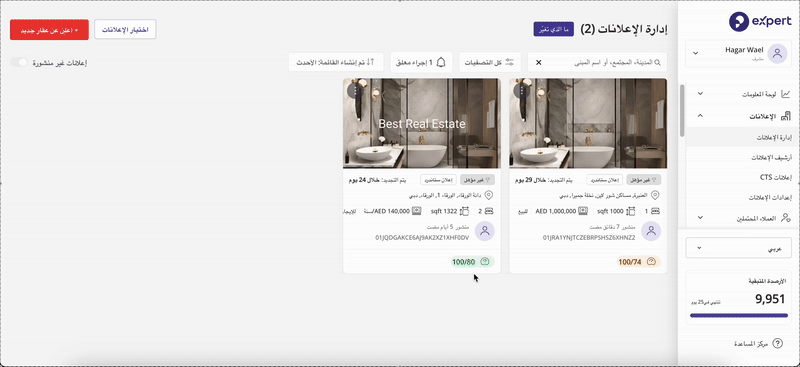The image size is (800, 367).
Task: Open مركز المساعدة link
Action: click(750, 344)
